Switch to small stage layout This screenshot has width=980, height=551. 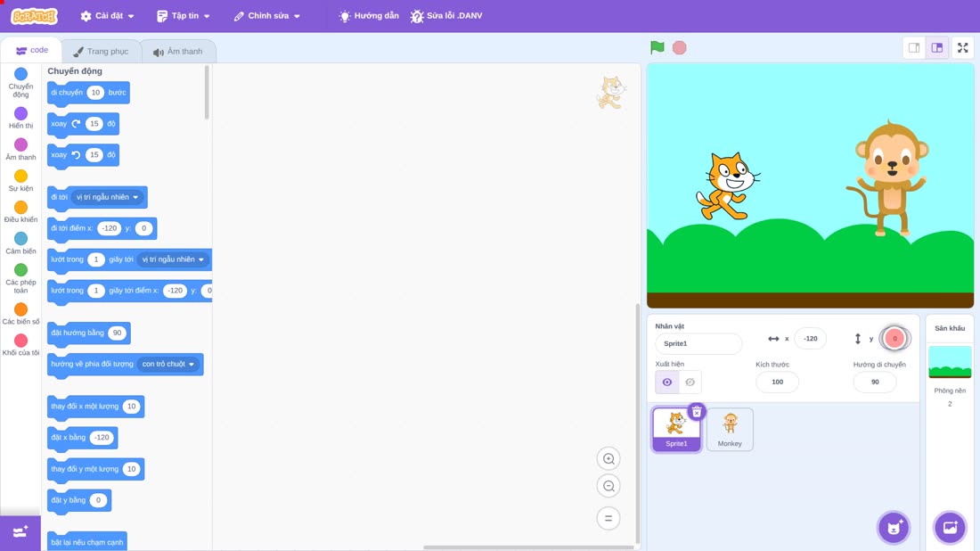[914, 47]
